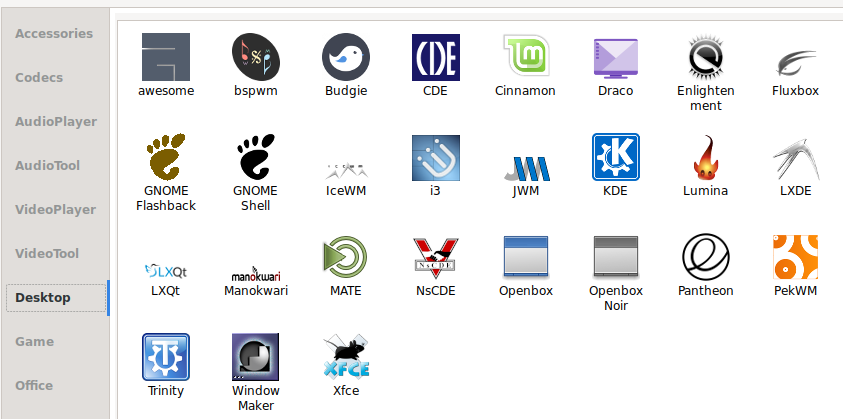
Task: Open the AudioPlayer category
Action: 56,122
